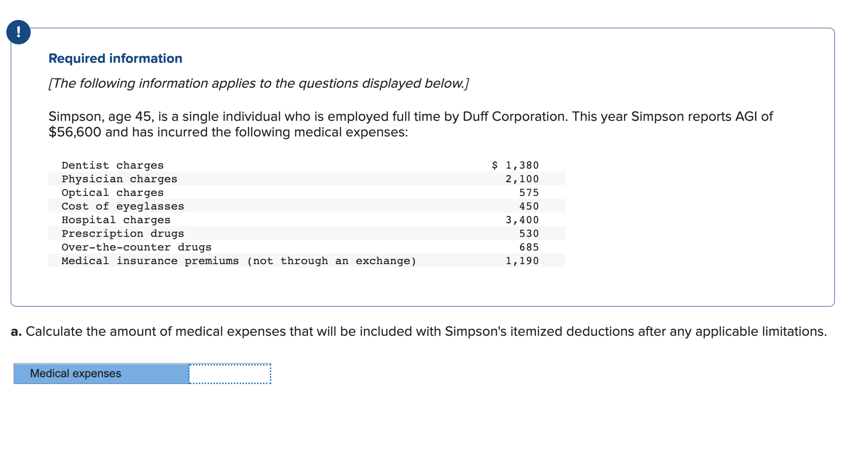
Task: Select the Physician charges row
Action: coord(119,179)
